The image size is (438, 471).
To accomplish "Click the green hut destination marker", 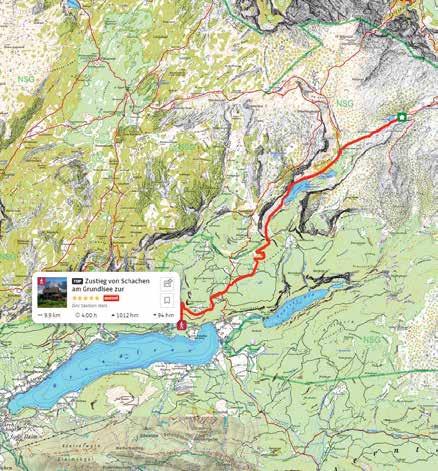I will pos(402,117).
